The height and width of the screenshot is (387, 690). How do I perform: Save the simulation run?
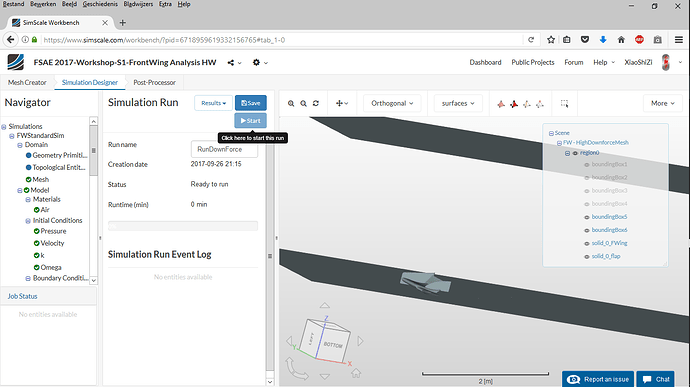(251, 103)
